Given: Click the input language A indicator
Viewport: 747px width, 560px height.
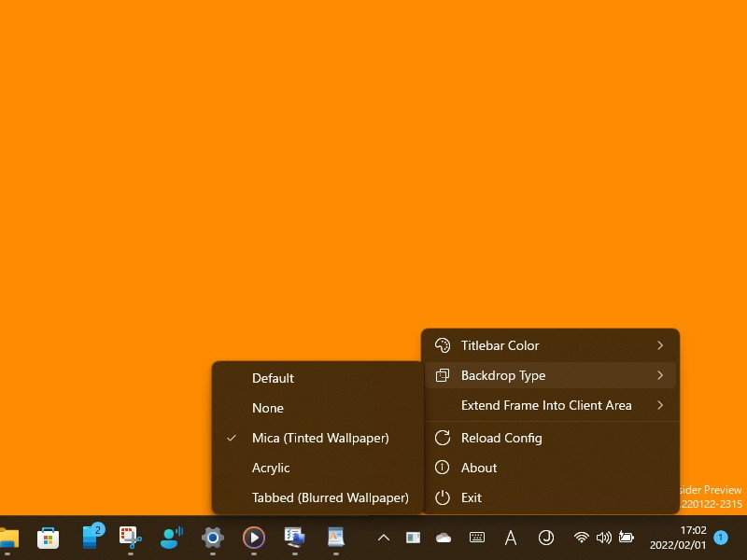Looking at the screenshot, I should 510,538.
